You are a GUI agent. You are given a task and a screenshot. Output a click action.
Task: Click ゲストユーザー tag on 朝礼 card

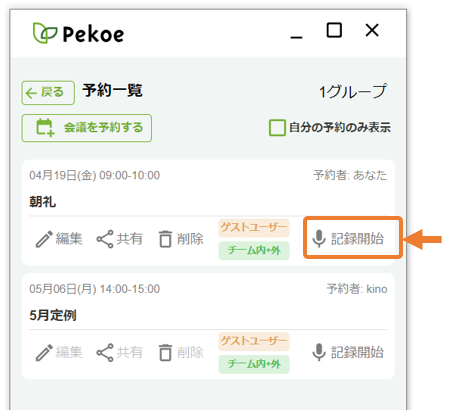(254, 228)
